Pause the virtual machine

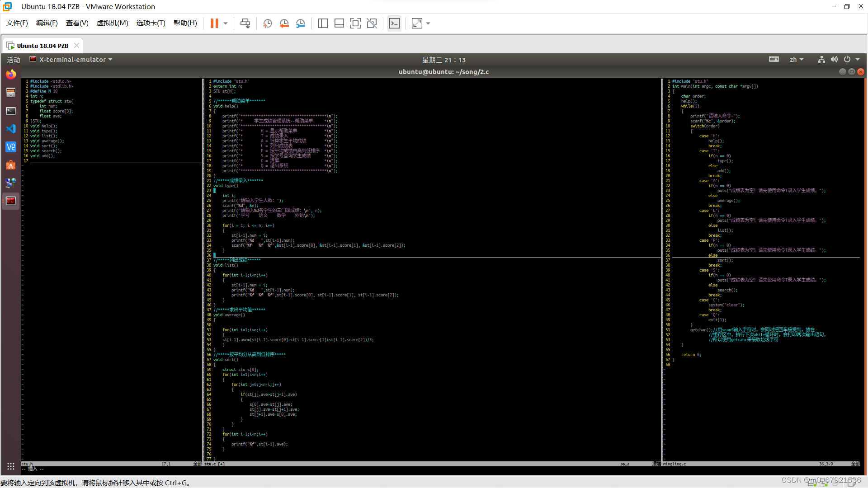coord(214,23)
